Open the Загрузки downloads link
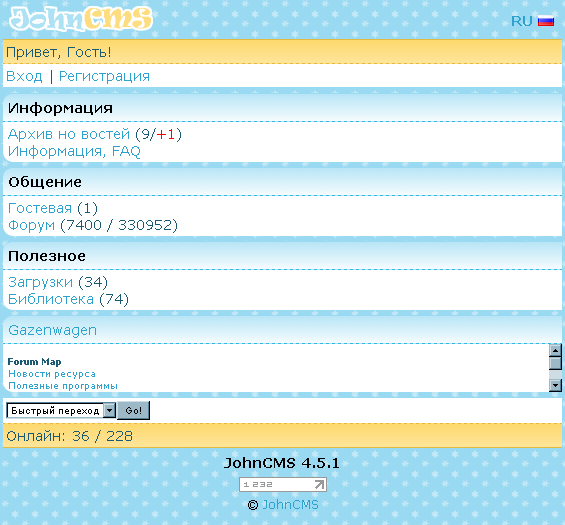565x525 pixels. tap(40, 282)
